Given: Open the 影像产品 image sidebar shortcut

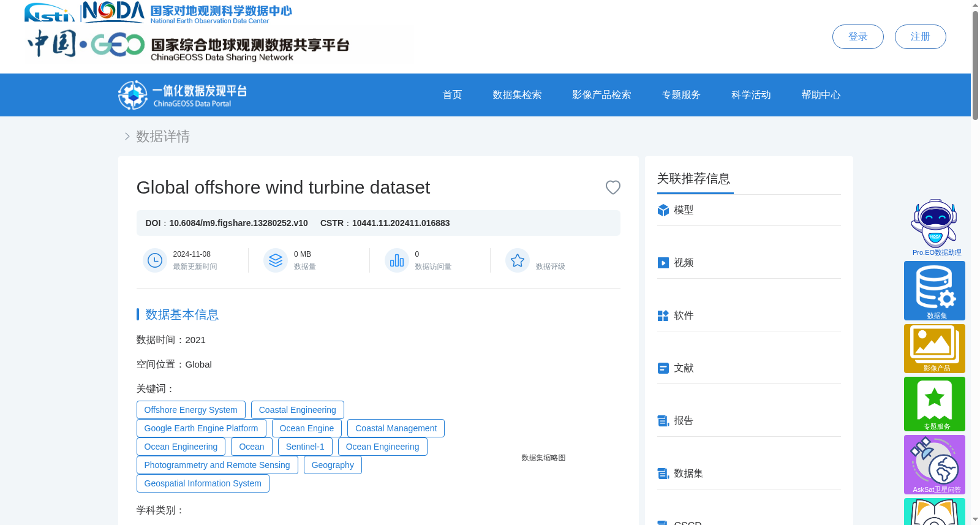Looking at the screenshot, I should coord(935,349).
